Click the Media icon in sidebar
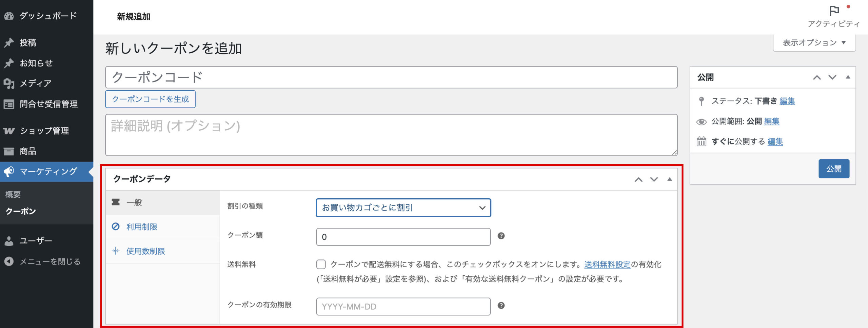This screenshot has width=868, height=328. pos(9,83)
